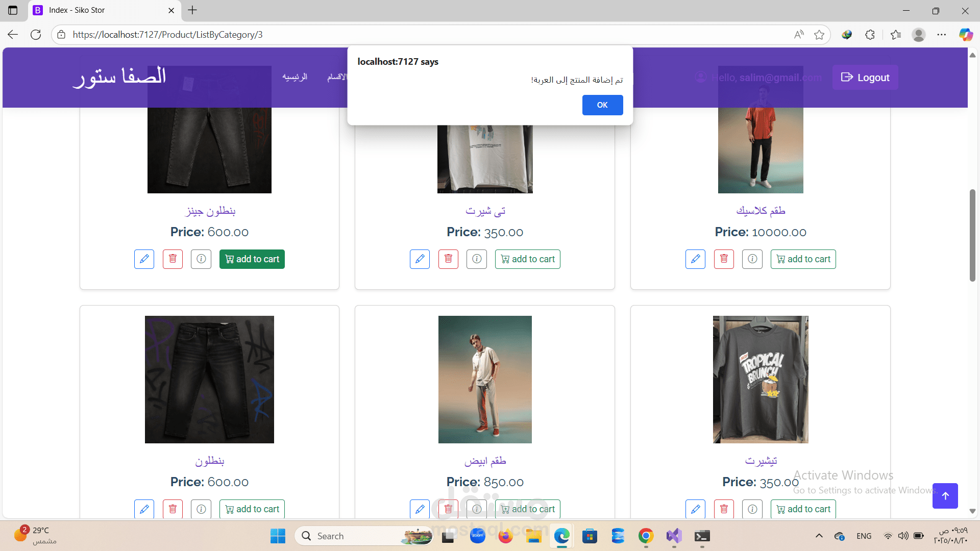Click add to cart for طقم كلاسيك

[803, 259]
